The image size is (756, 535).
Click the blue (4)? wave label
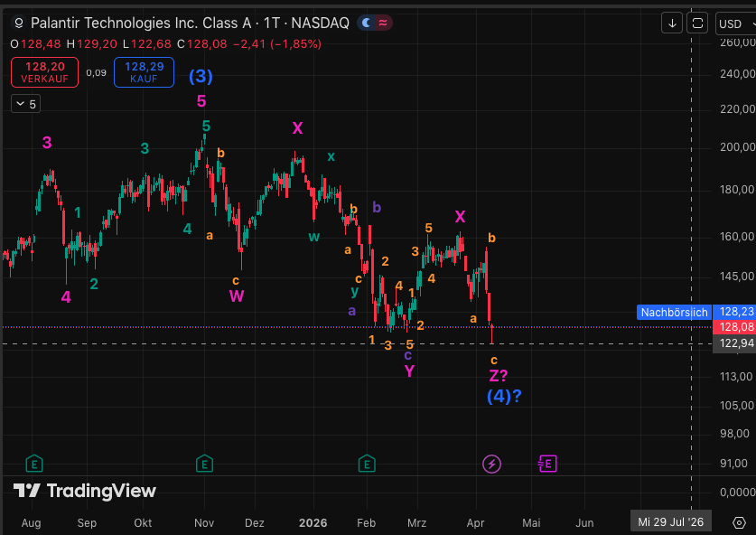pyautogui.click(x=504, y=396)
